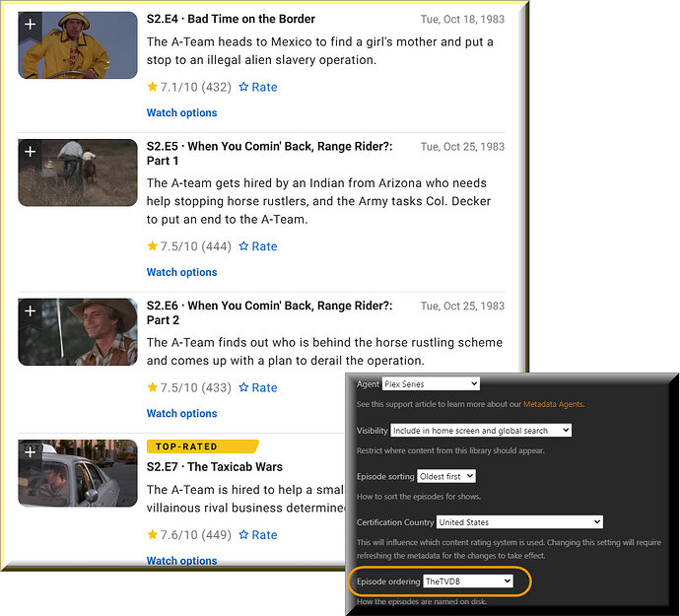Open Watch options for The Taxicab Wars
Image resolution: width=680 pixels, height=616 pixels.
click(181, 561)
